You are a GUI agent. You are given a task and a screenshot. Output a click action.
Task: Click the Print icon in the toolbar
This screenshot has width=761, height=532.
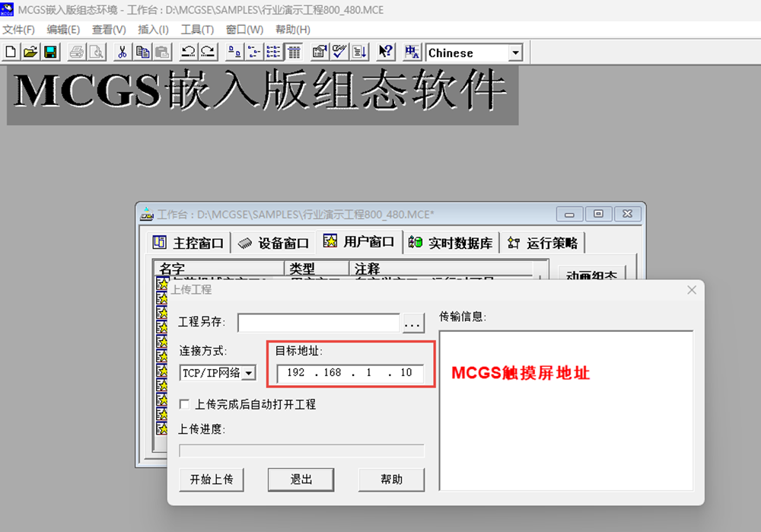coord(77,52)
